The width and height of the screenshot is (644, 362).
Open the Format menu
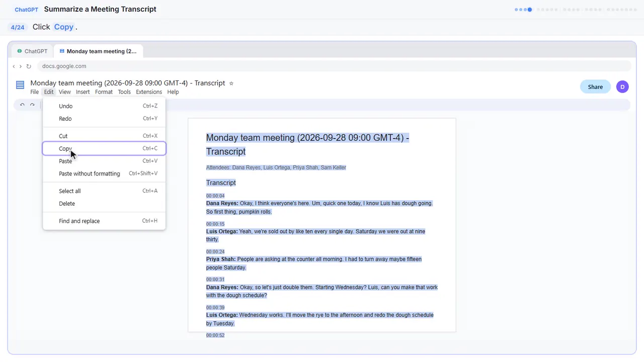[x=104, y=92]
